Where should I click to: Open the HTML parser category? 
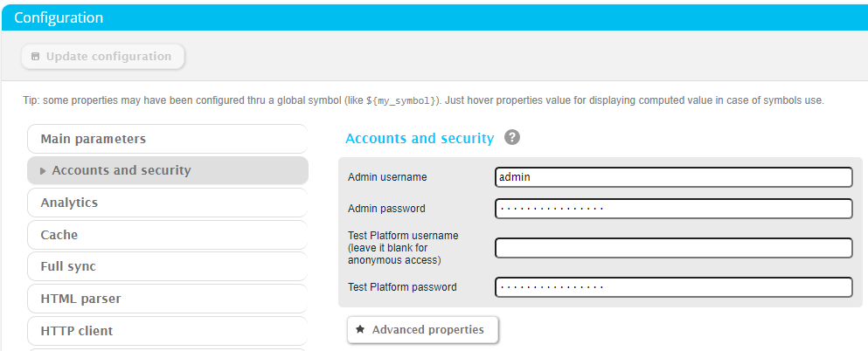click(167, 299)
